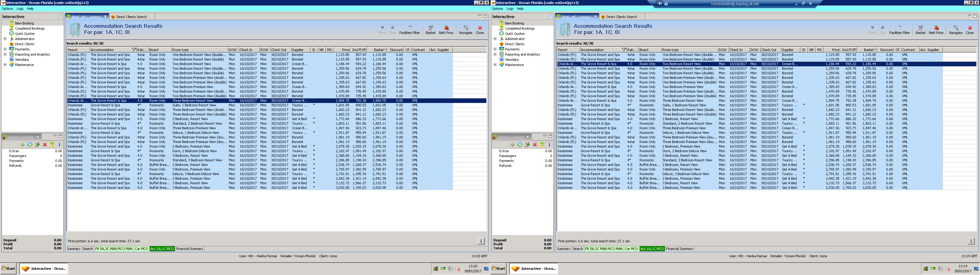Image resolution: width=980 pixels, height=275 pixels.
Task: Open Accommodation column filter in right window
Action: pos(624,50)
